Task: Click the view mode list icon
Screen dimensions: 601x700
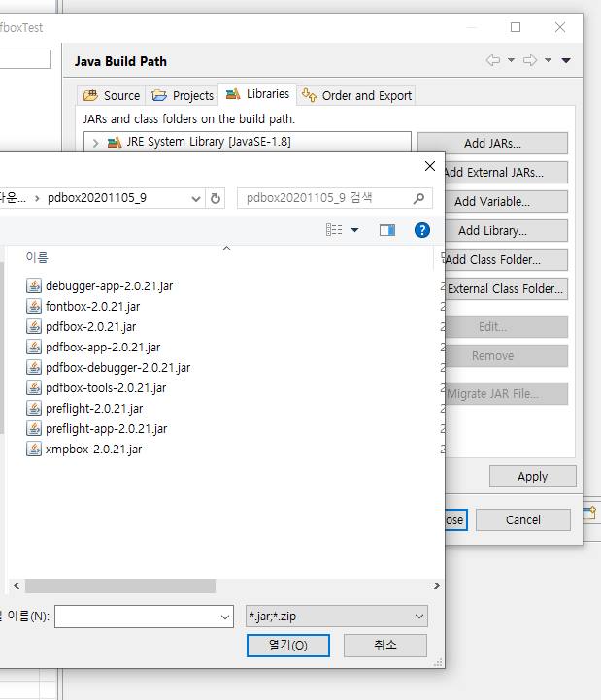Action: 334,230
